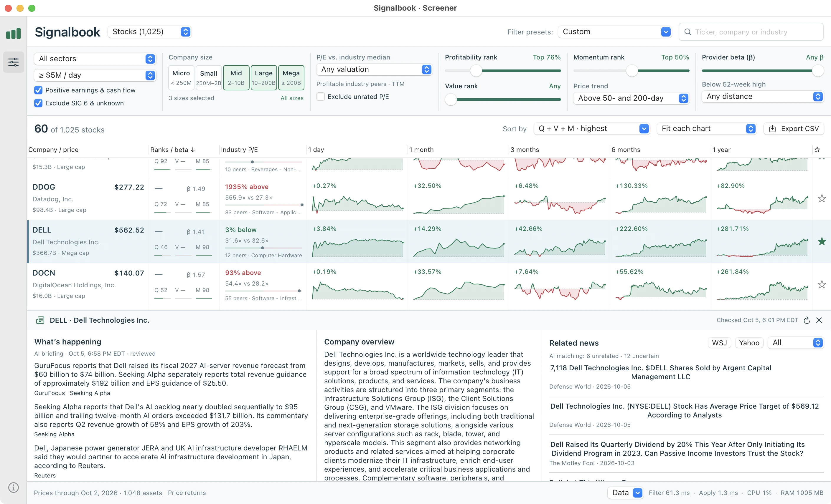The image size is (831, 504).
Task: Deselect the Large company size button
Action: pos(263,77)
